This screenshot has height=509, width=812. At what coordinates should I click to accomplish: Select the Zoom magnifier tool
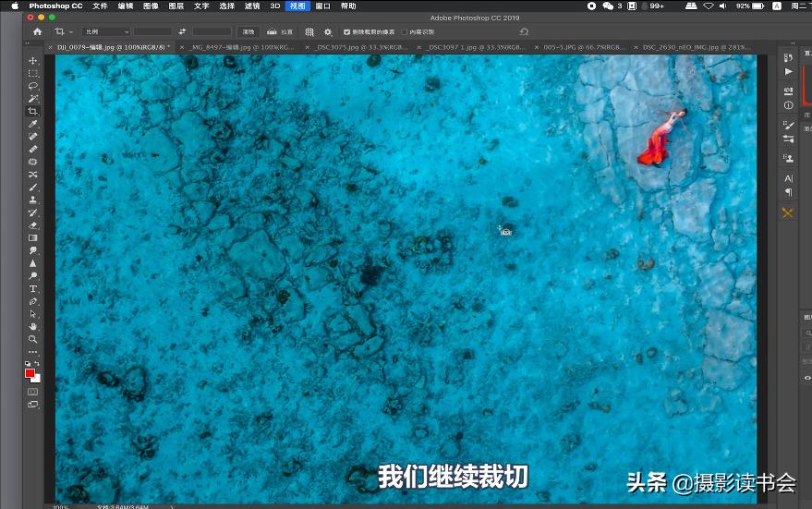click(33, 339)
